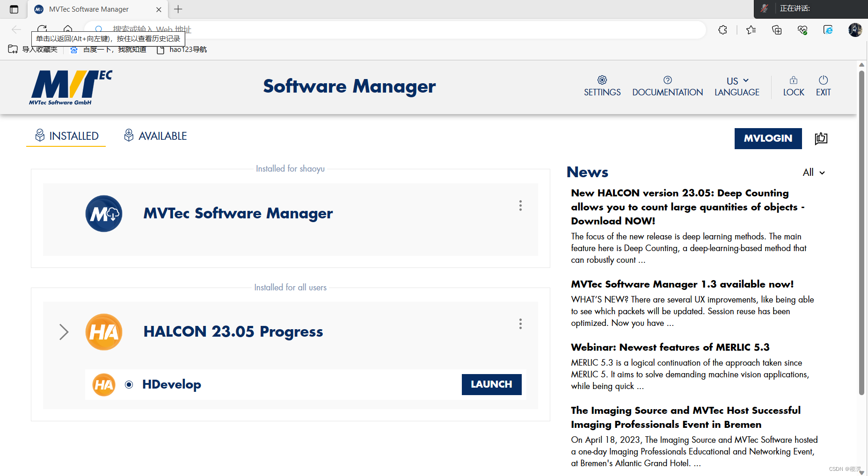Expand the HALCON 23.05 Progress chevron
The width and height of the screenshot is (868, 476).
(64, 332)
